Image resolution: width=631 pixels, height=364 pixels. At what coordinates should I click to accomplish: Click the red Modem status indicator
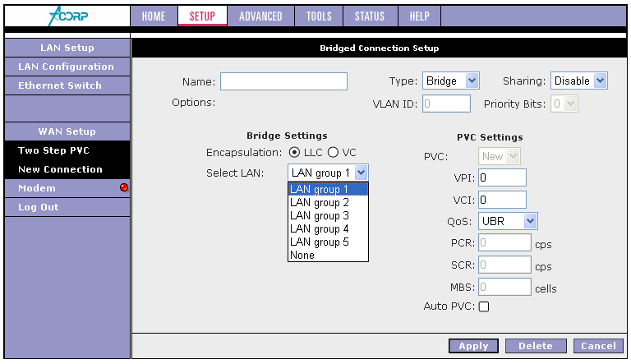pyautogui.click(x=123, y=188)
